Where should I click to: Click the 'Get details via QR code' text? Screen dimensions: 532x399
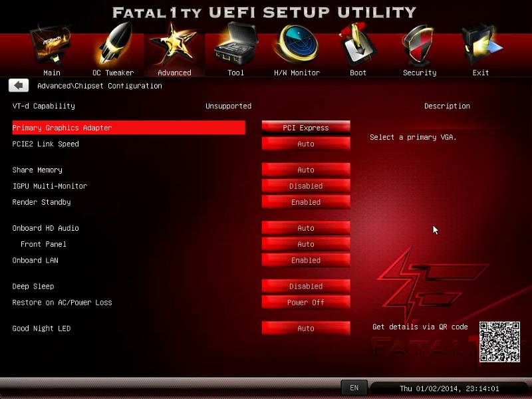pos(420,327)
